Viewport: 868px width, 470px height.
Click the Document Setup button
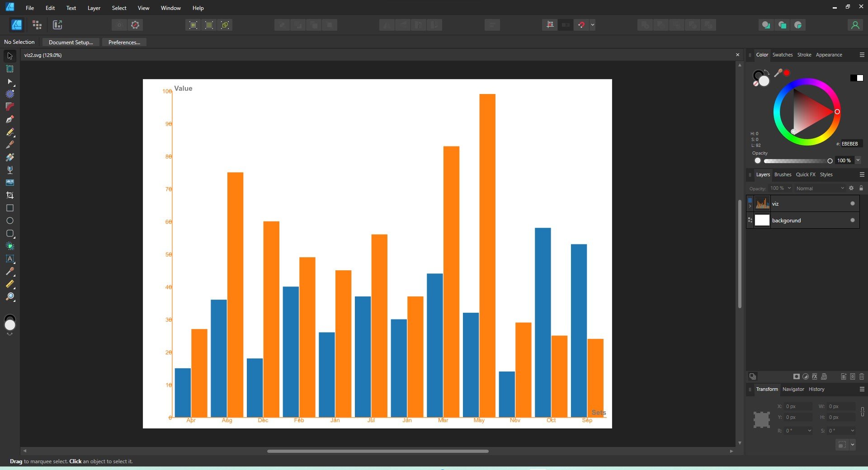71,42
